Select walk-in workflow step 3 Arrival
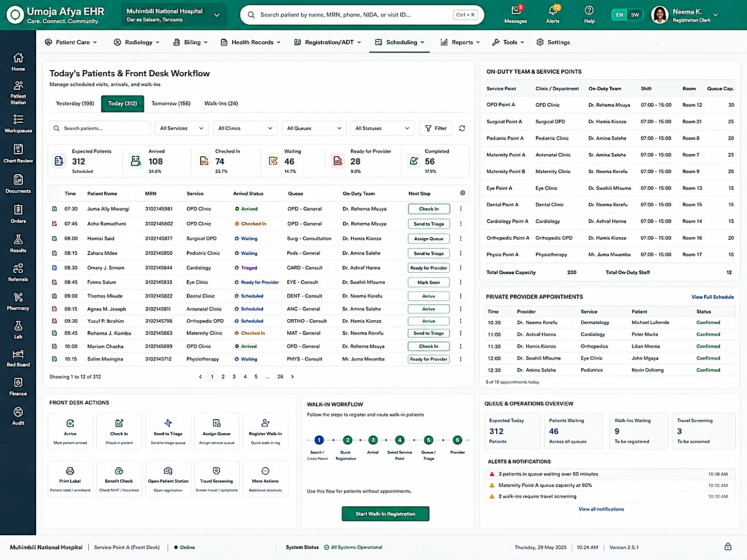The image size is (747, 560). pos(373,440)
